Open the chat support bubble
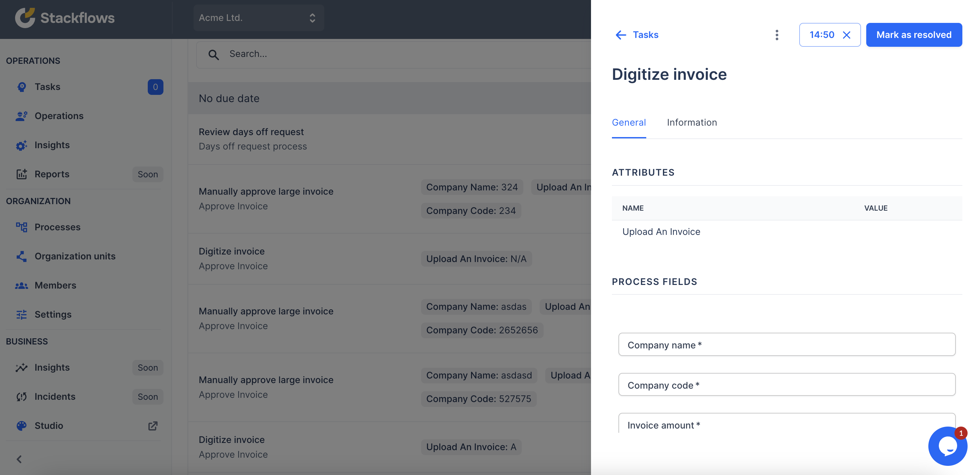Viewport: 980px width, 475px height. [x=948, y=446]
